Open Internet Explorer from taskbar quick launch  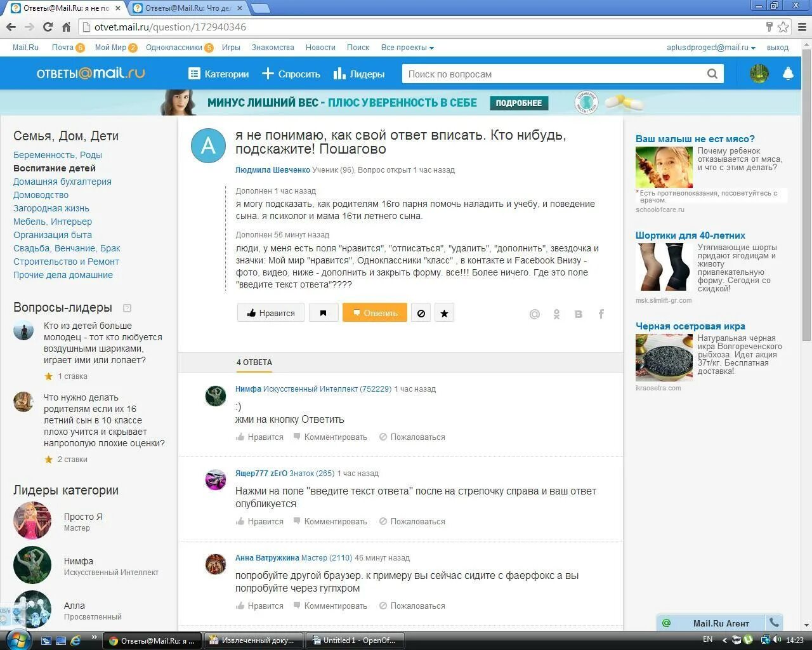(75, 640)
